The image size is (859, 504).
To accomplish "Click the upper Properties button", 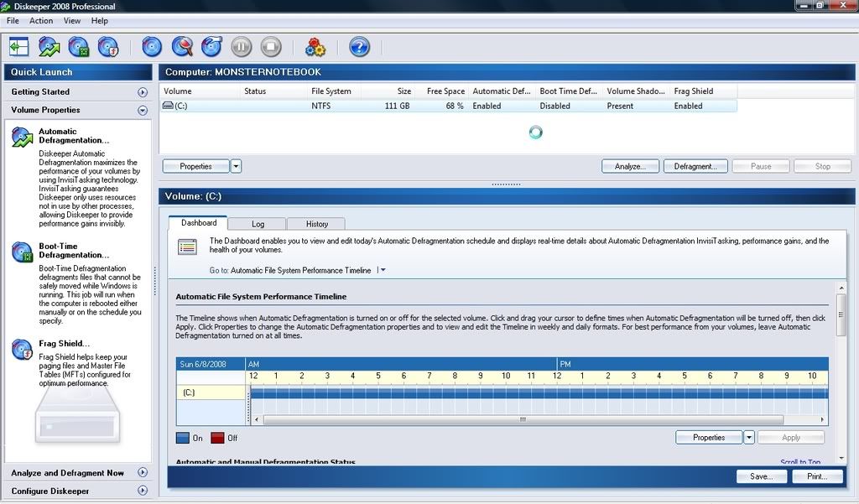I will [195, 166].
